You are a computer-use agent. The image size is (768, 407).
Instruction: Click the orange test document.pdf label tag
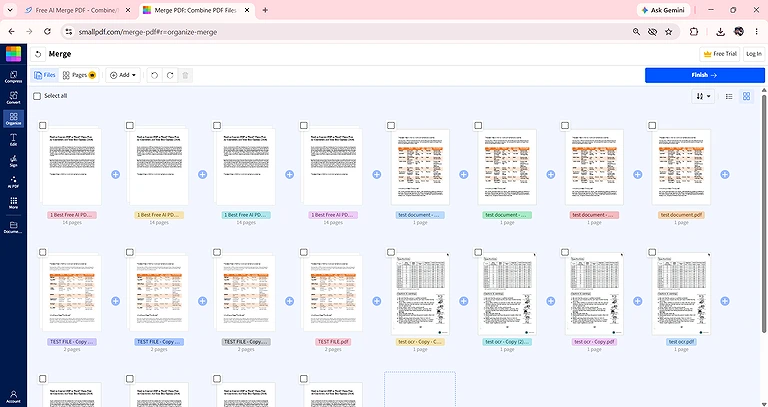tap(681, 215)
